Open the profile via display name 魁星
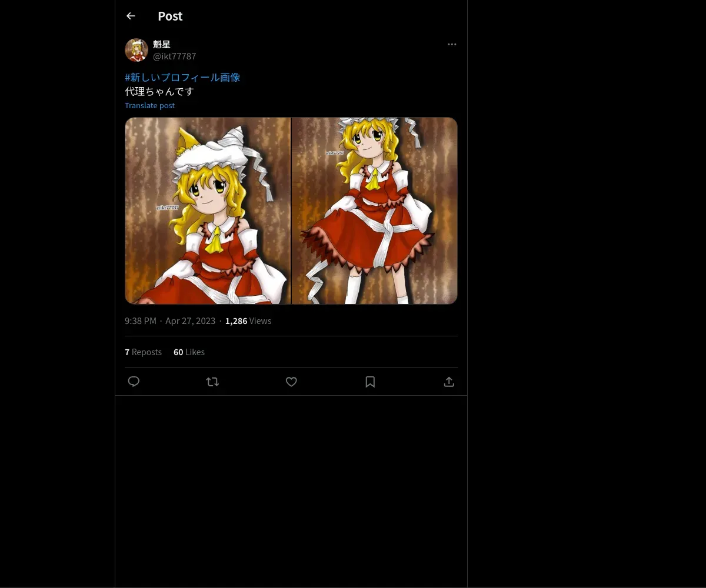Image resolution: width=706 pixels, height=588 pixels. click(162, 44)
